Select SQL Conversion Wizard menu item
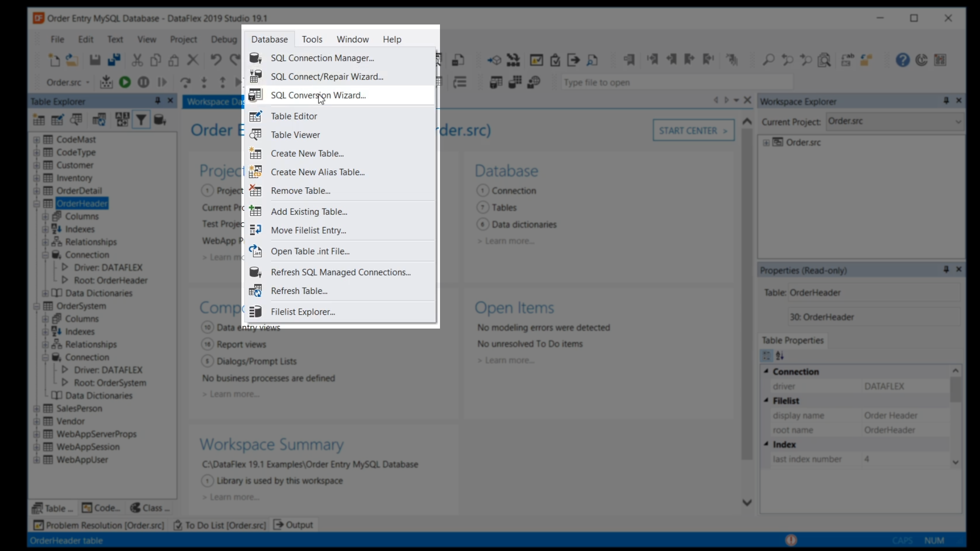The image size is (980, 551). [318, 95]
